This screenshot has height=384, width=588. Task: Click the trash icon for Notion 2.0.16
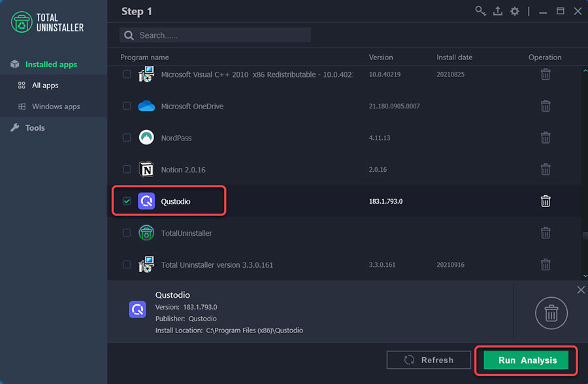click(546, 170)
